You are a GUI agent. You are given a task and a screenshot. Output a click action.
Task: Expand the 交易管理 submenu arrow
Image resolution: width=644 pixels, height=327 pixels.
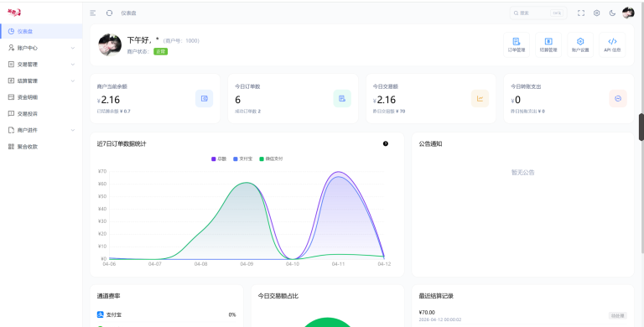click(x=73, y=65)
